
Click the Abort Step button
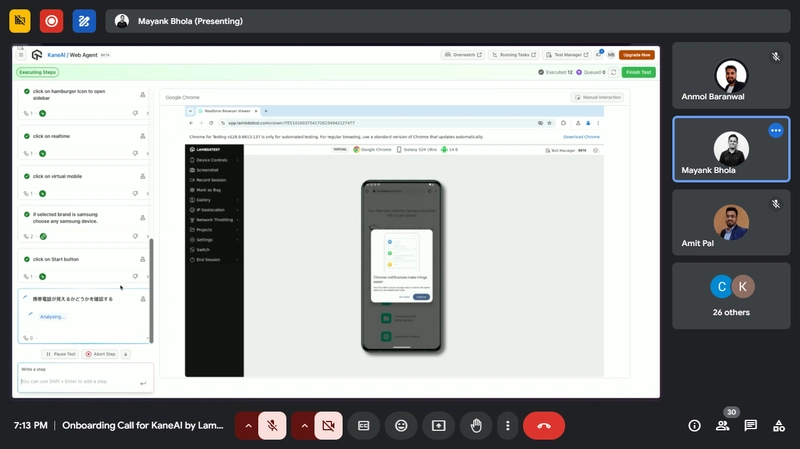click(x=100, y=354)
